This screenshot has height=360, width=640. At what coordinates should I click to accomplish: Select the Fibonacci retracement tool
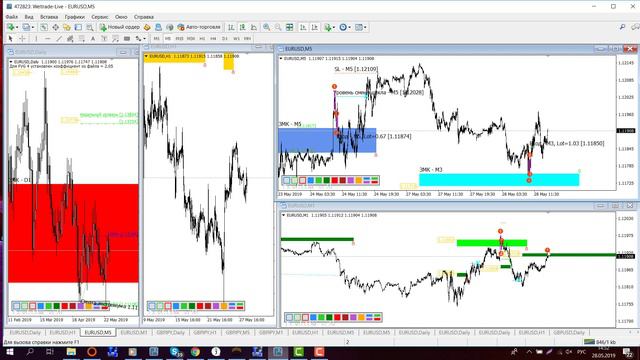coord(82,39)
